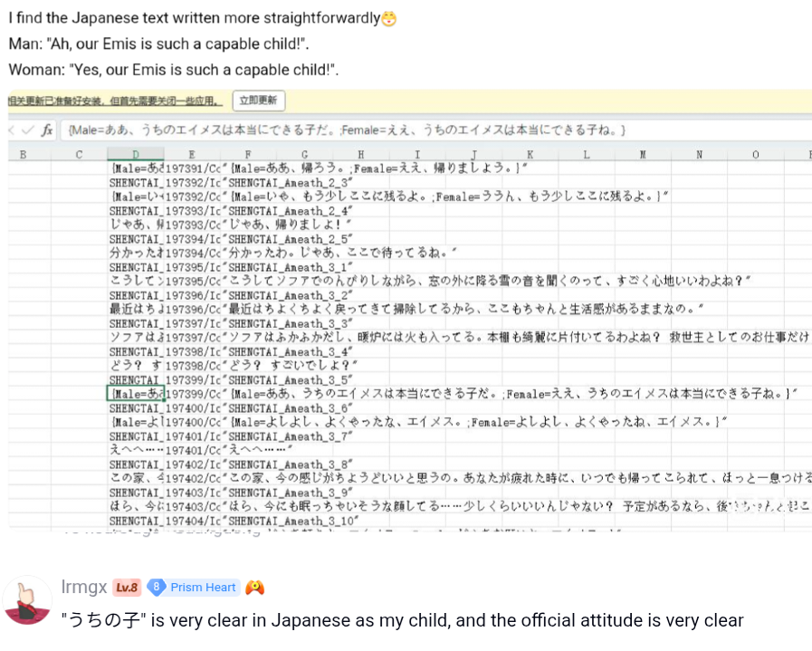
Task: Select column I header
Action: pos(417,154)
